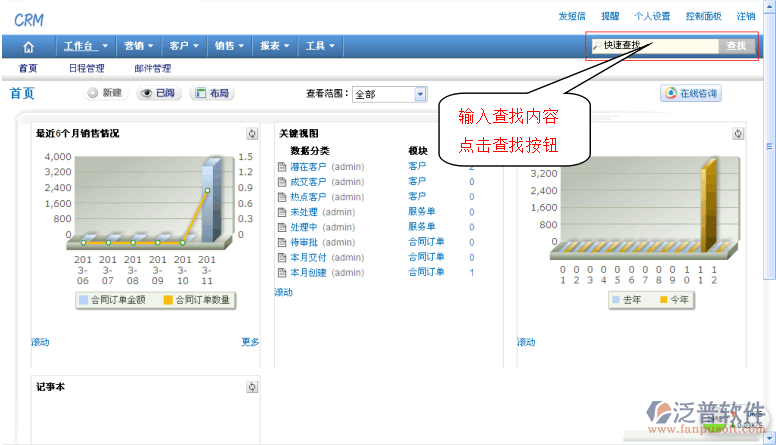
Task: Click 更多 link under sales chart
Action: 250,342
